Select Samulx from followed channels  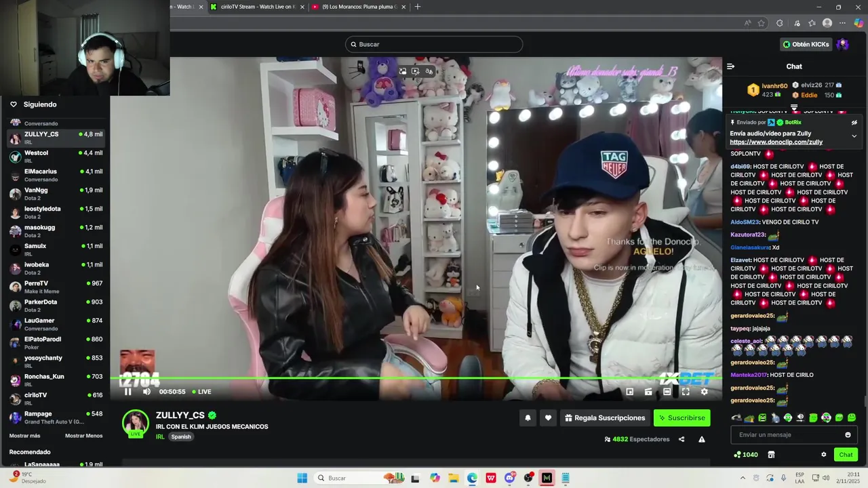tap(56, 250)
